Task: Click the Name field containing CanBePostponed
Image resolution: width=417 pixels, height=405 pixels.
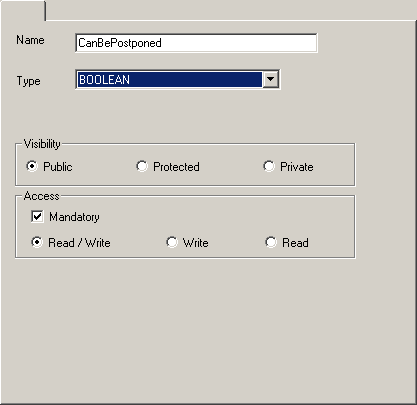Action: pyautogui.click(x=196, y=43)
